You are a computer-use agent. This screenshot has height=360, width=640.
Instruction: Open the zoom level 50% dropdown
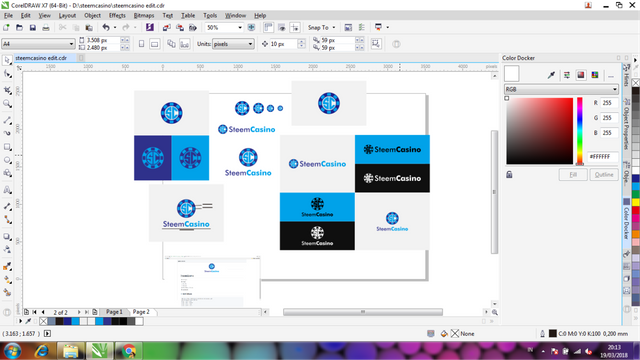[x=240, y=27]
